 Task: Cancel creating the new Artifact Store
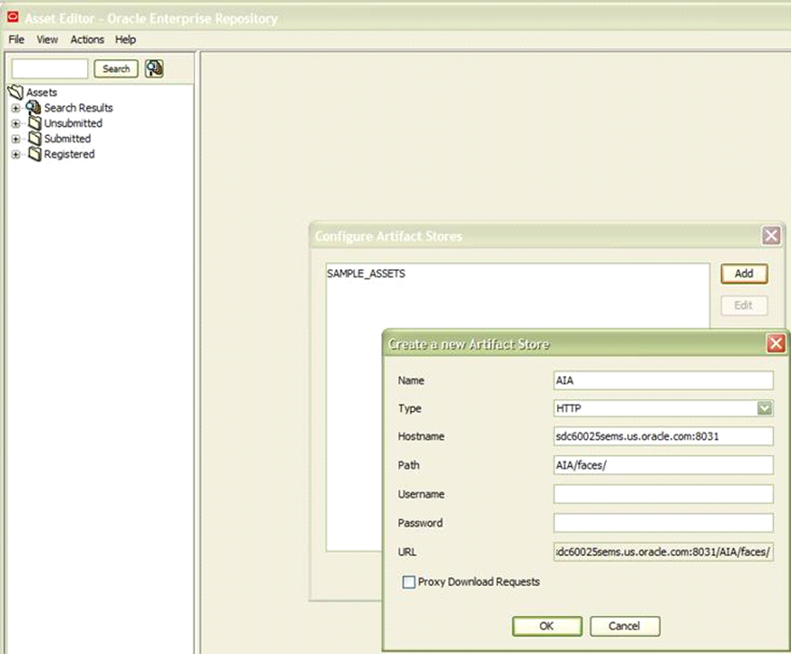pos(625,626)
